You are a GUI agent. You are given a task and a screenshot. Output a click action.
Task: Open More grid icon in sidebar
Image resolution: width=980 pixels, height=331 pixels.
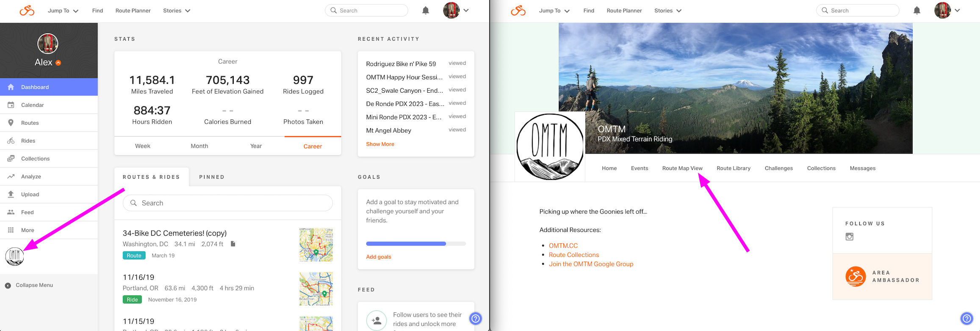coord(11,230)
